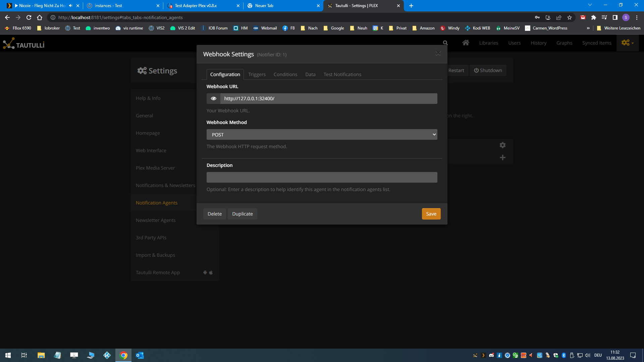Open Chrome from the taskbar
The width and height of the screenshot is (644, 362).
pyautogui.click(x=123, y=355)
